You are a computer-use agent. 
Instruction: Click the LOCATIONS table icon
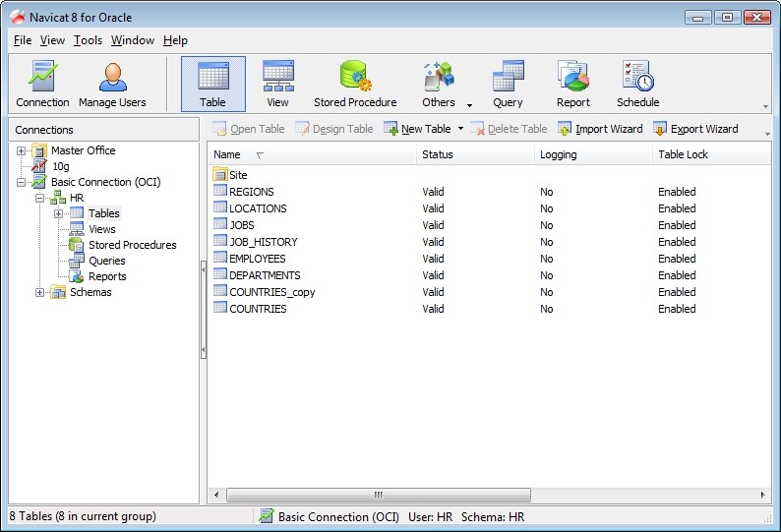[220, 207]
